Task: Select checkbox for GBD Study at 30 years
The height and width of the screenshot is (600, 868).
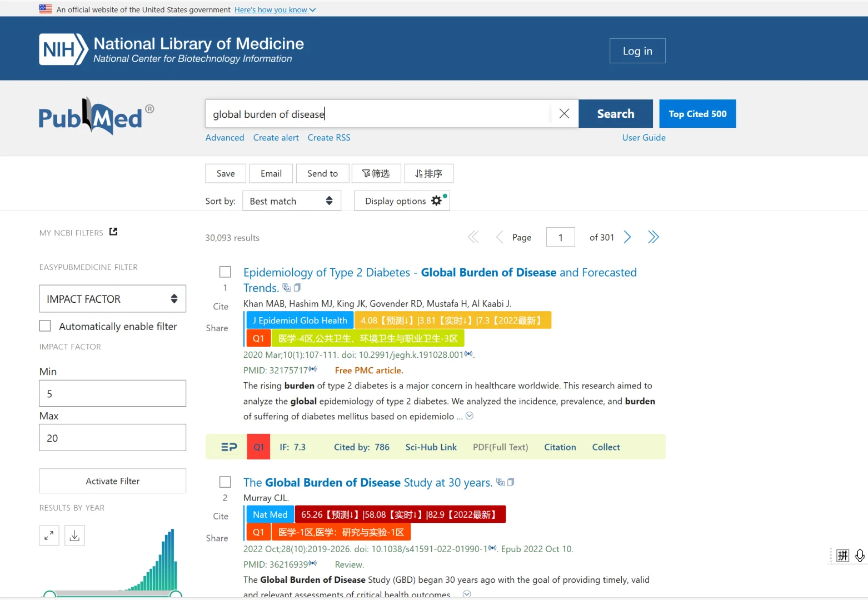Action: click(x=225, y=482)
